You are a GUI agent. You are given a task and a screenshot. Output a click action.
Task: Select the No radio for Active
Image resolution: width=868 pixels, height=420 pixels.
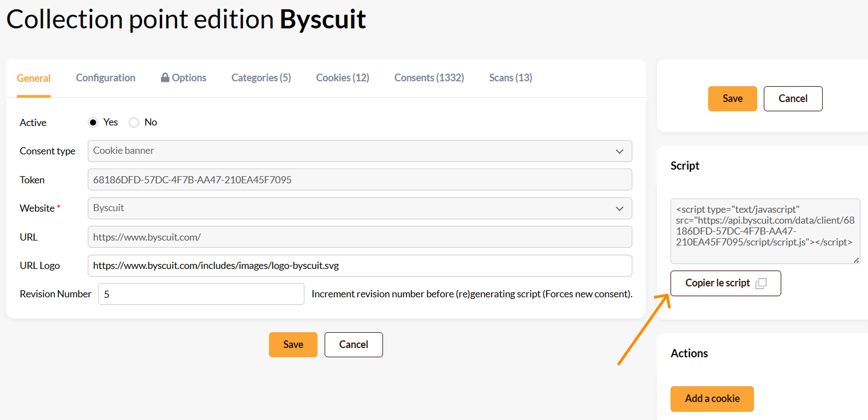click(x=134, y=122)
